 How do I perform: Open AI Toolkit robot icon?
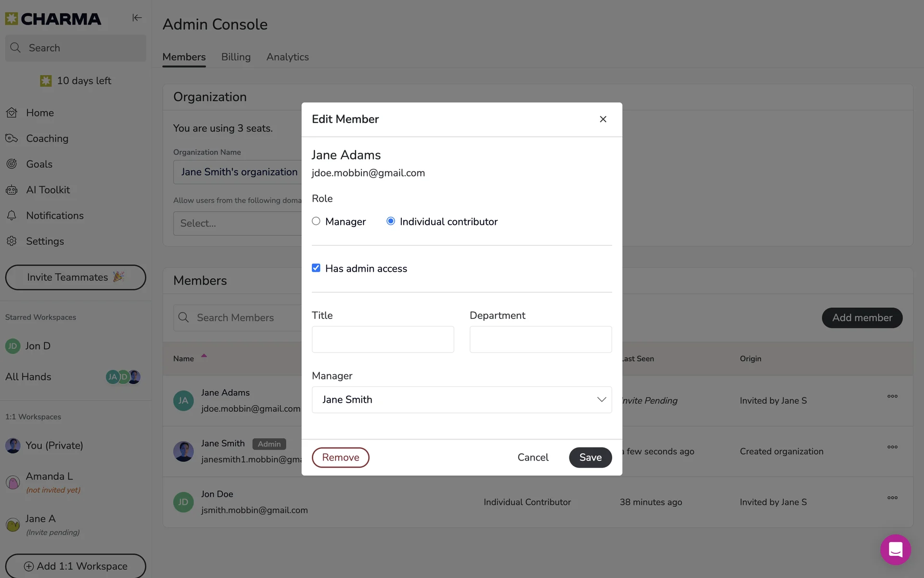click(x=12, y=190)
